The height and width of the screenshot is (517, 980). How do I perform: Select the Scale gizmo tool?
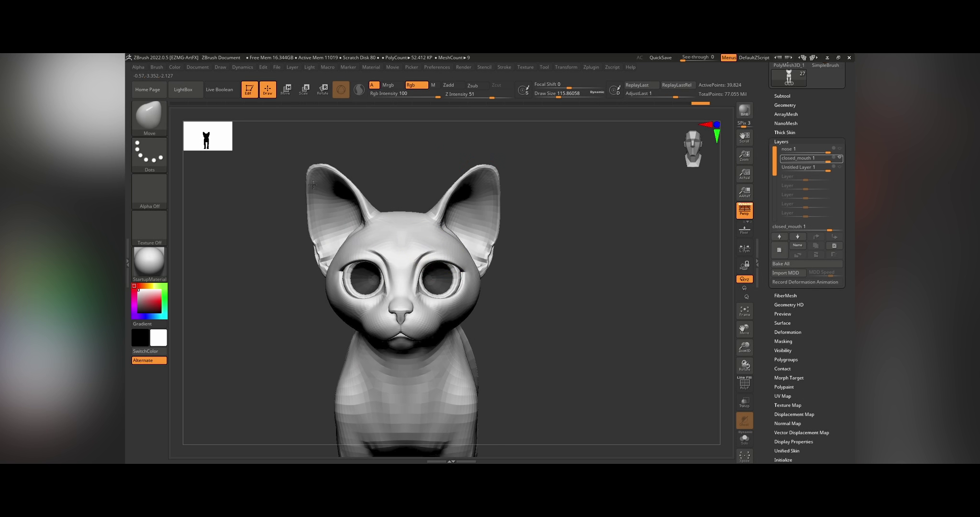pos(304,89)
